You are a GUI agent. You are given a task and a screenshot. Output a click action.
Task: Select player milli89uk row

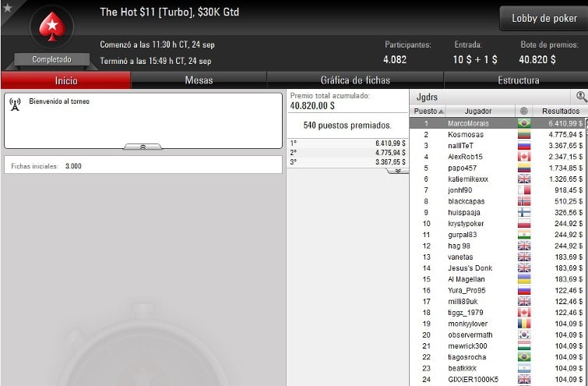pyautogui.click(x=497, y=301)
